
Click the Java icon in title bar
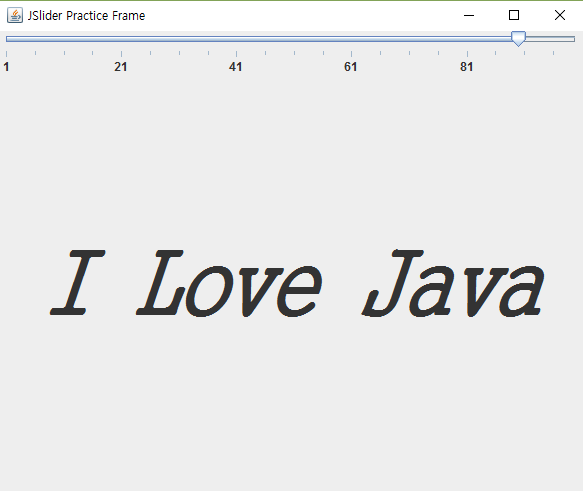tap(15, 15)
